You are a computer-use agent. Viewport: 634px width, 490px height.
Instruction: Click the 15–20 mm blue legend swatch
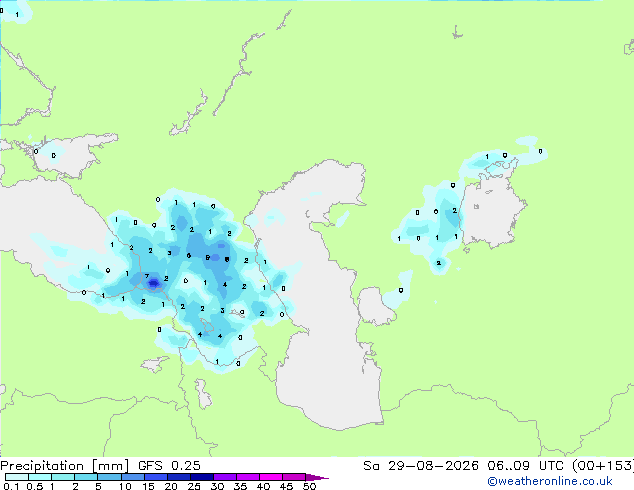(155, 477)
